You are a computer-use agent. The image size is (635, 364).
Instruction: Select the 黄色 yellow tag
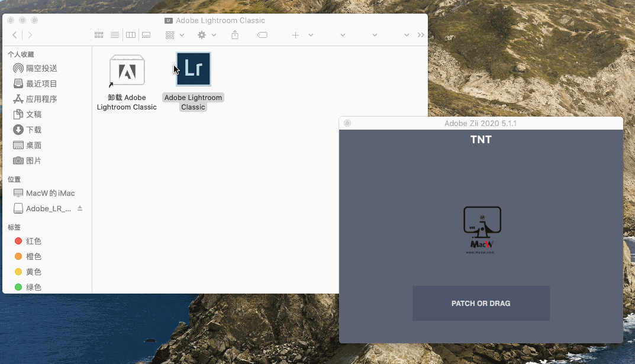point(28,272)
